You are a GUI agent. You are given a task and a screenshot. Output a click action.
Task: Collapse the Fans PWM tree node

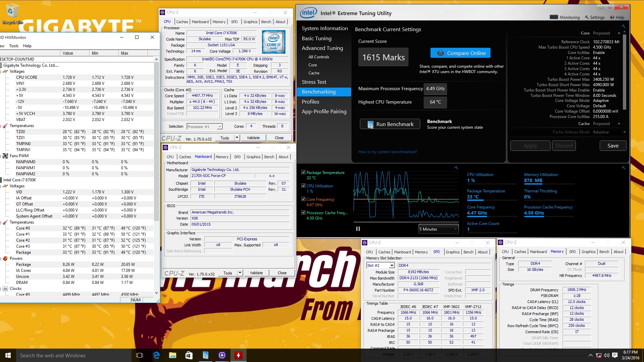1,156
